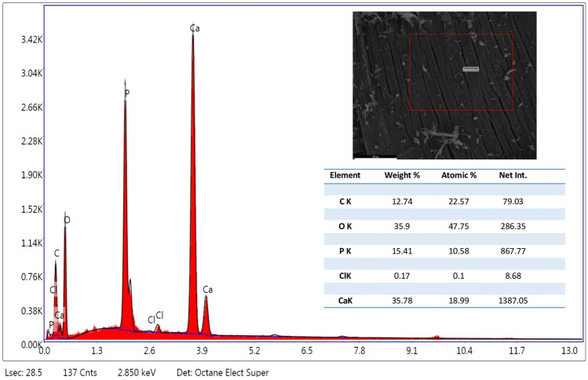Click the Element column header
Image resolution: width=588 pixels, height=380 pixels.
click(x=345, y=175)
